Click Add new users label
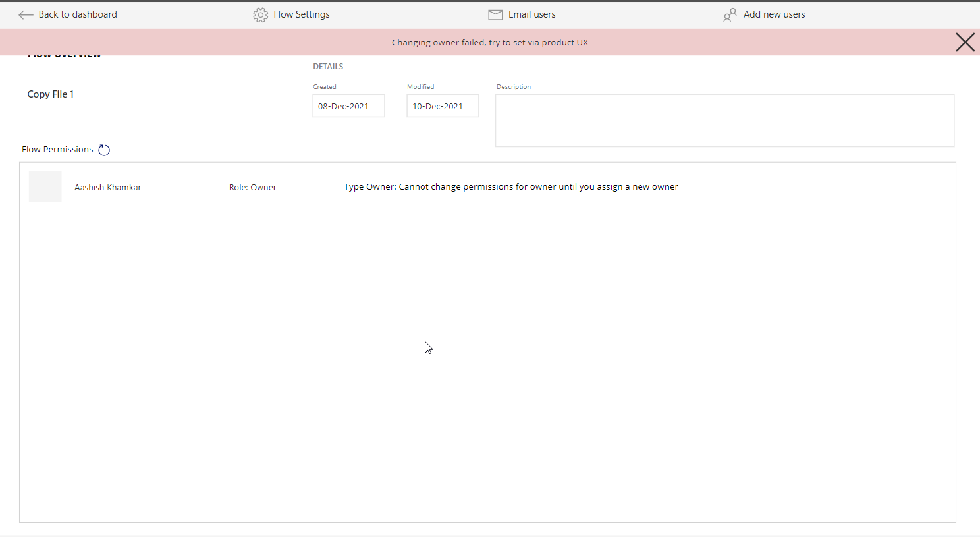The height and width of the screenshot is (537, 980). point(774,14)
